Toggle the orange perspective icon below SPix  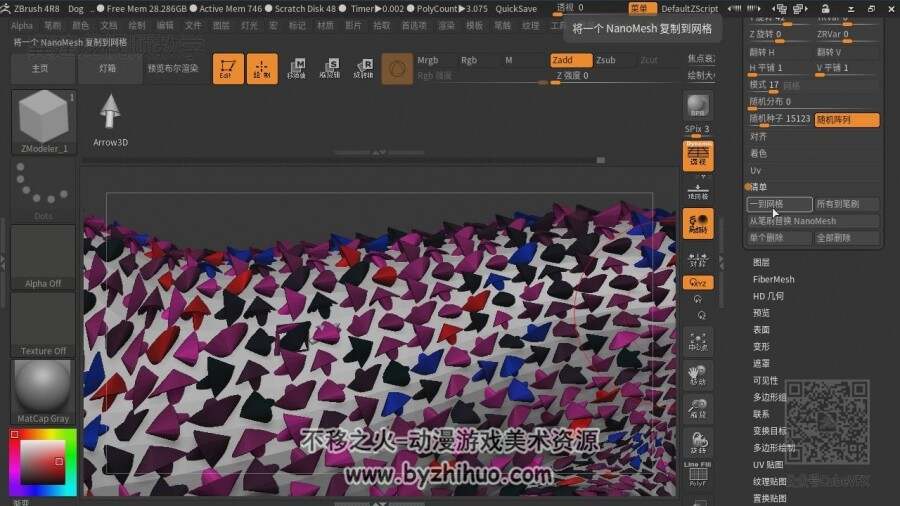pyautogui.click(x=698, y=156)
